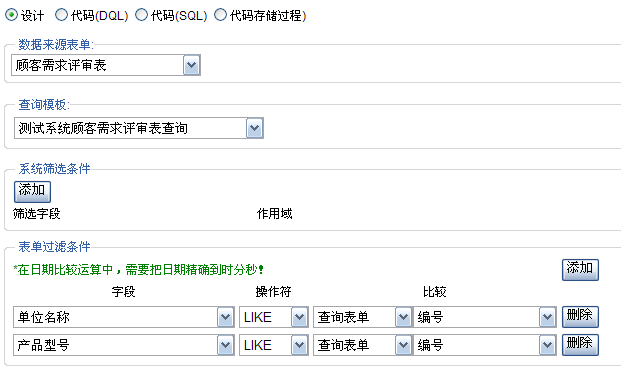Open 编号 dropdown in 产品型号 row

tap(485, 345)
